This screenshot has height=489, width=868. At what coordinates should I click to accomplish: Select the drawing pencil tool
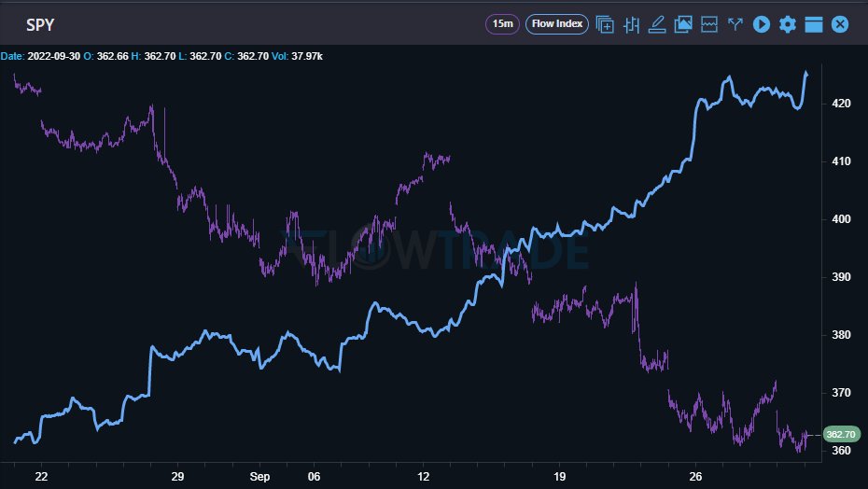point(657,24)
